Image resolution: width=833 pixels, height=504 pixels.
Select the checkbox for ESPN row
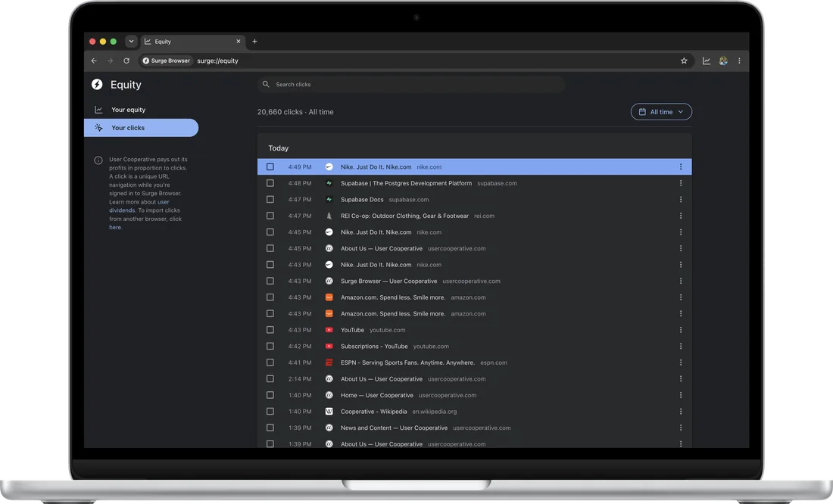270,362
